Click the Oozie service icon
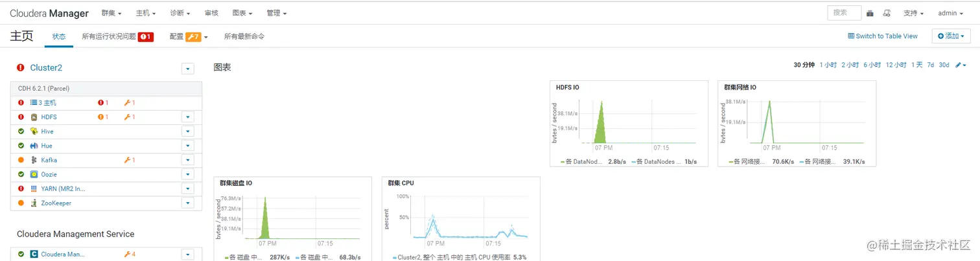The height and width of the screenshot is (261, 980). click(x=34, y=174)
